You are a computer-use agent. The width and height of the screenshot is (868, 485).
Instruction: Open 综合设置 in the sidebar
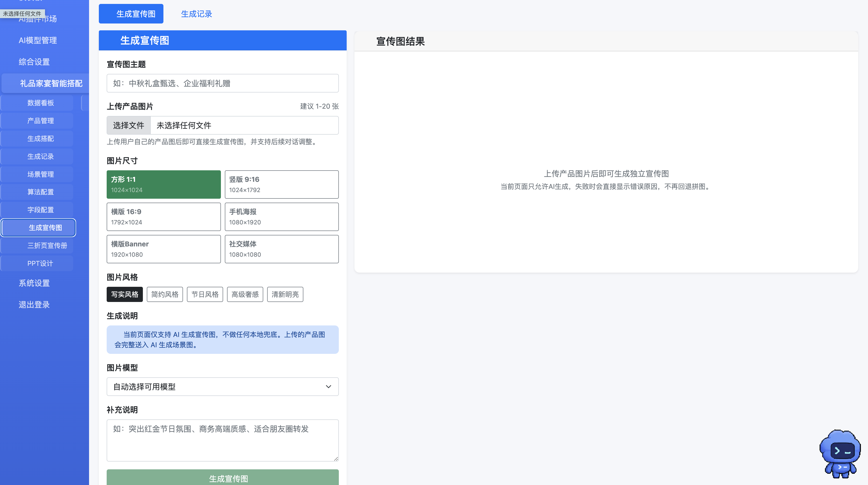[34, 62]
